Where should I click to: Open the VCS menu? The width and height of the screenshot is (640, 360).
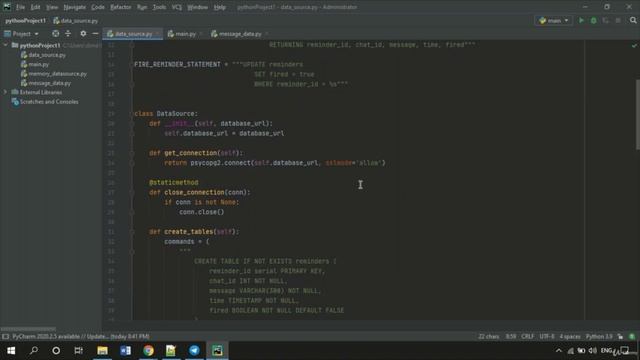[x=176, y=7]
